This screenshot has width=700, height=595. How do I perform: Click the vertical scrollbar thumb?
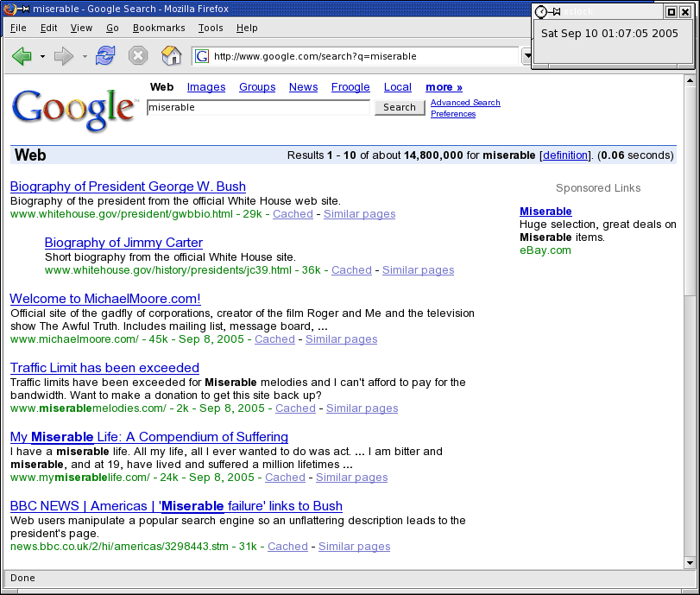pyautogui.click(x=690, y=192)
